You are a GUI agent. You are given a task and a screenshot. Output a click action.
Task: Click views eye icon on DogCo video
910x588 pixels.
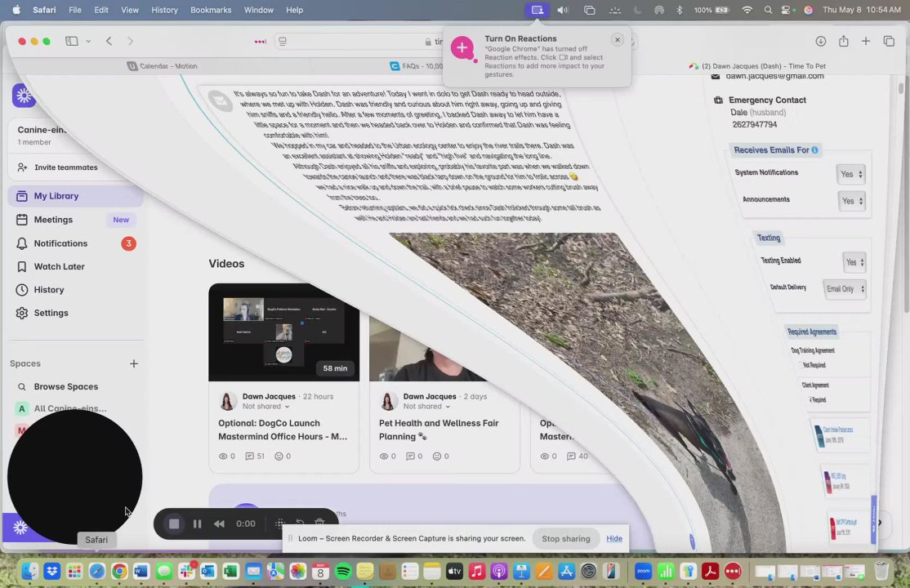pyautogui.click(x=226, y=457)
